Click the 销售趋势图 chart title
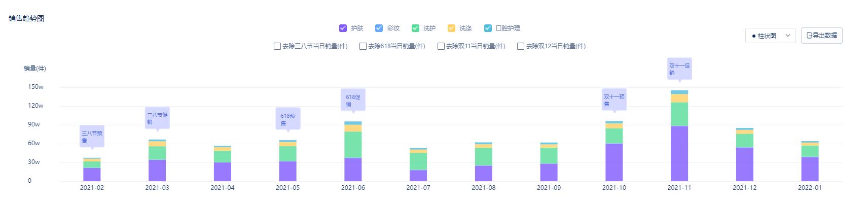 pyautogui.click(x=26, y=18)
